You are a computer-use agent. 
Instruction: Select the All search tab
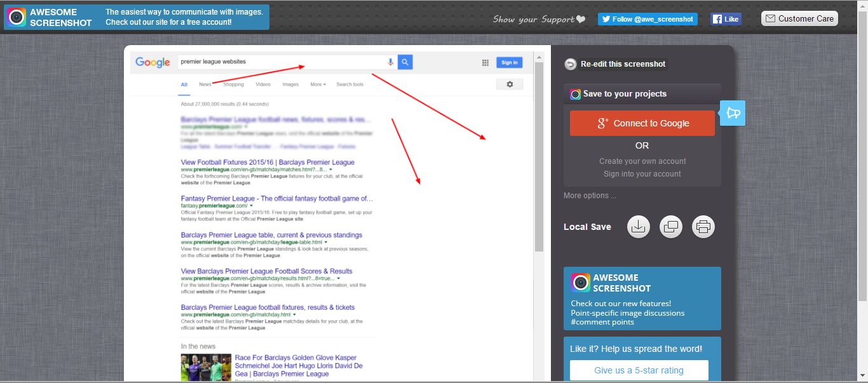coord(184,84)
